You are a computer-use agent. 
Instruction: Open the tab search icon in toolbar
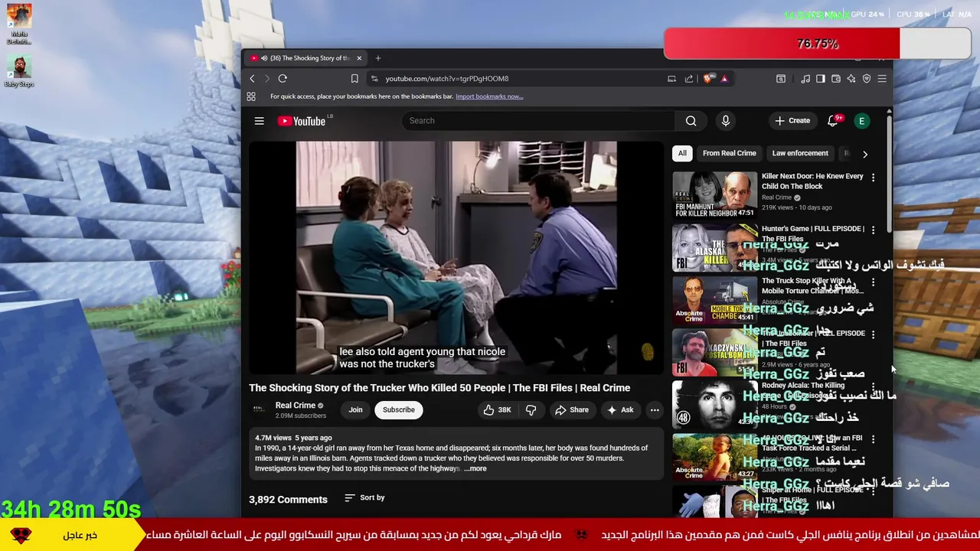[781, 79]
